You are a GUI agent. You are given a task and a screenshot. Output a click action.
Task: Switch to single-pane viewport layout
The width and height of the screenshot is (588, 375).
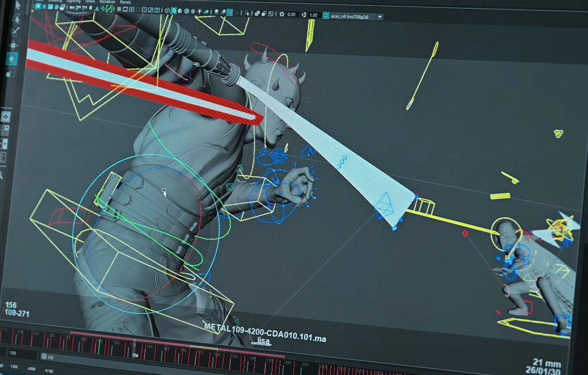[x=5, y=117]
